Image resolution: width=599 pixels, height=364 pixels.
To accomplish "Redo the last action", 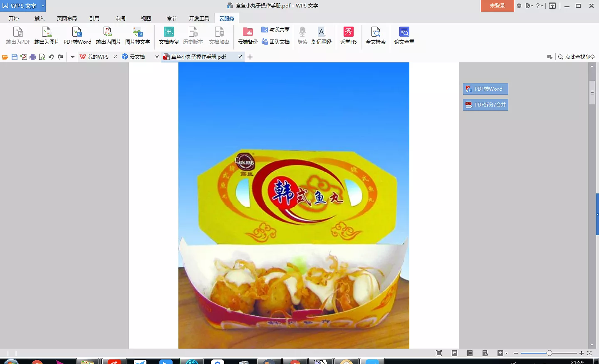I will 60,57.
